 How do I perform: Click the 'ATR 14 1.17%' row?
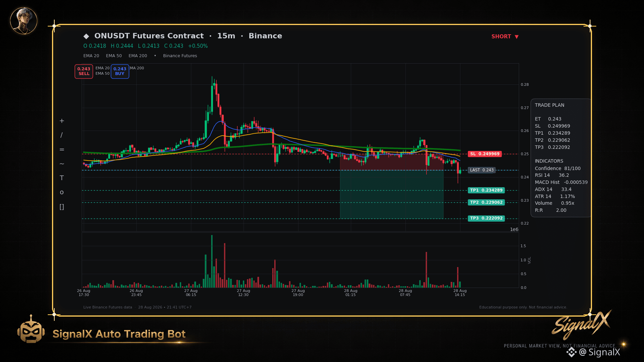pyautogui.click(x=555, y=197)
